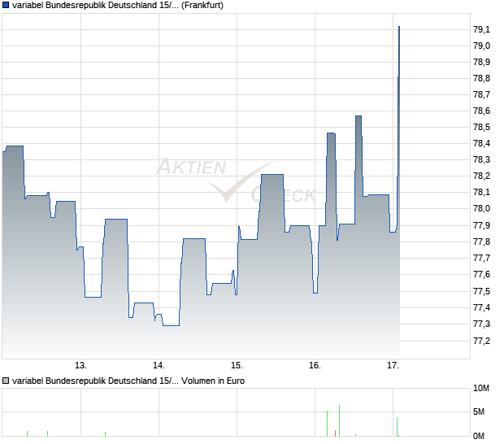Click the green volume bar near 17.
Image resolution: width=504 pixels, height=444 pixels.
(x=397, y=426)
